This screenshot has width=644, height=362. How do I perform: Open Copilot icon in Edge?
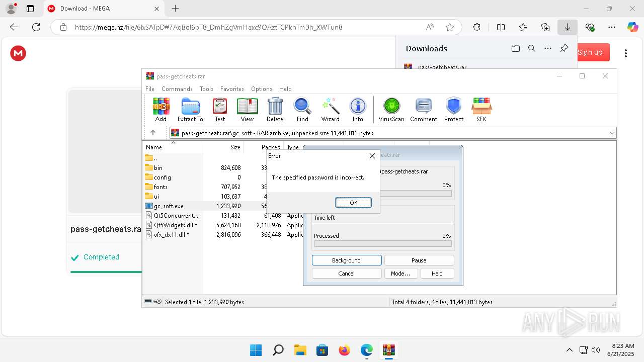[632, 27]
